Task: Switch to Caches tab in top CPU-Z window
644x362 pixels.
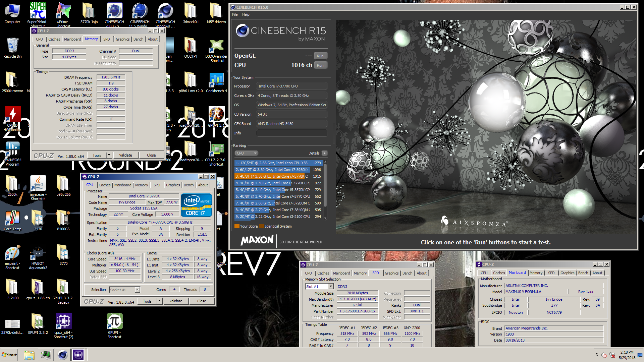Action: [x=54, y=39]
